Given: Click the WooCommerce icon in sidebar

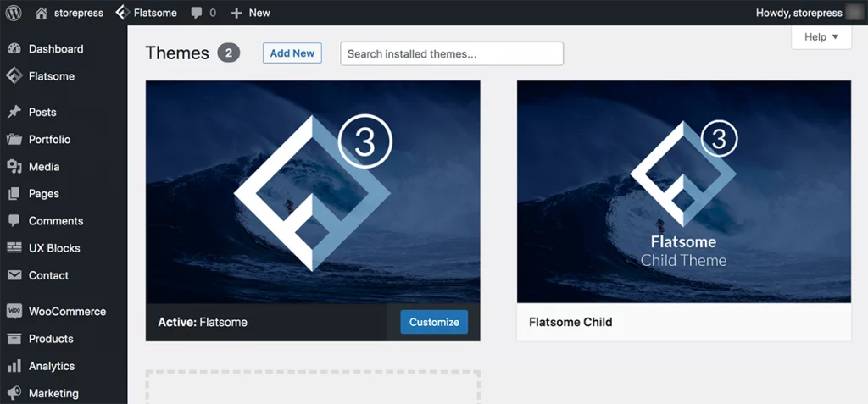Looking at the screenshot, I should click(x=14, y=311).
